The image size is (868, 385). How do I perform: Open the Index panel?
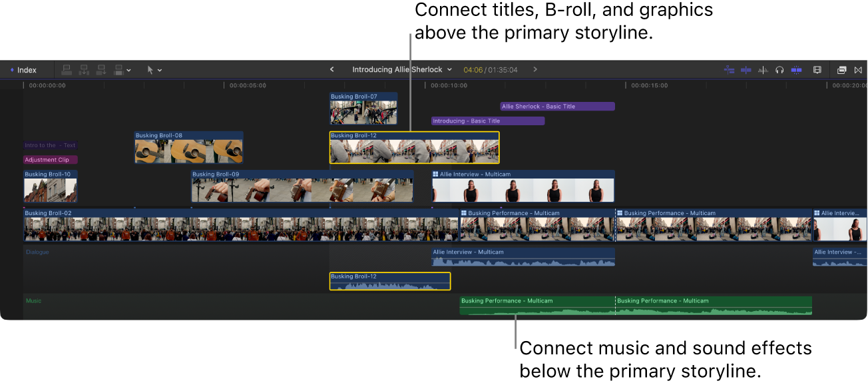point(25,69)
